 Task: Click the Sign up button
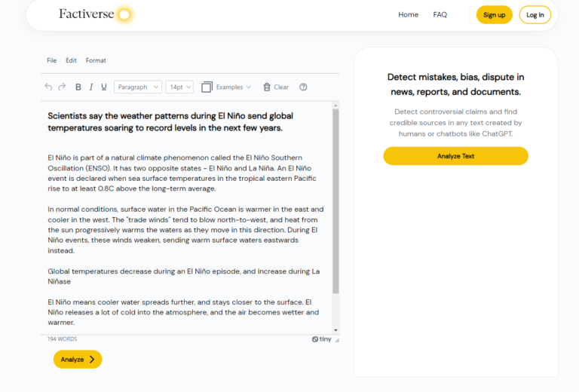tap(494, 15)
